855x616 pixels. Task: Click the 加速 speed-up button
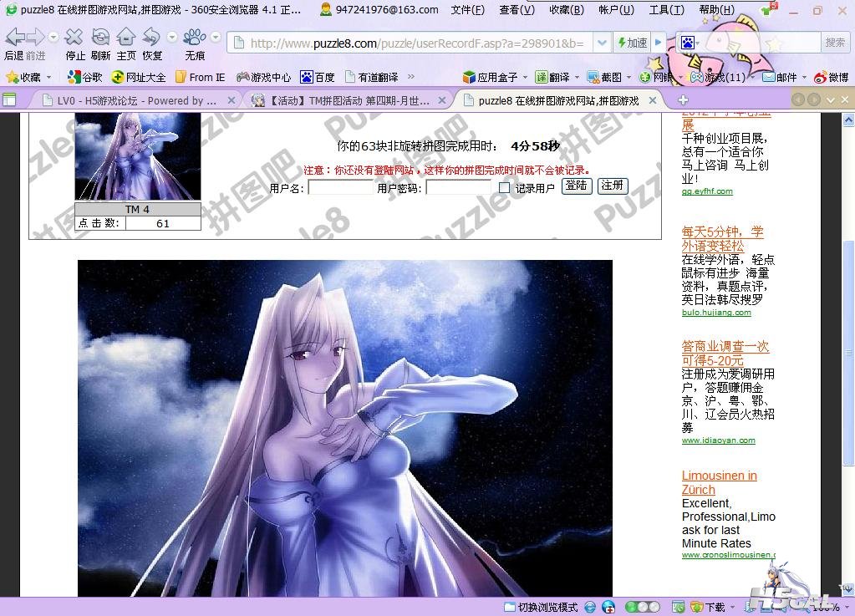pyautogui.click(x=632, y=43)
